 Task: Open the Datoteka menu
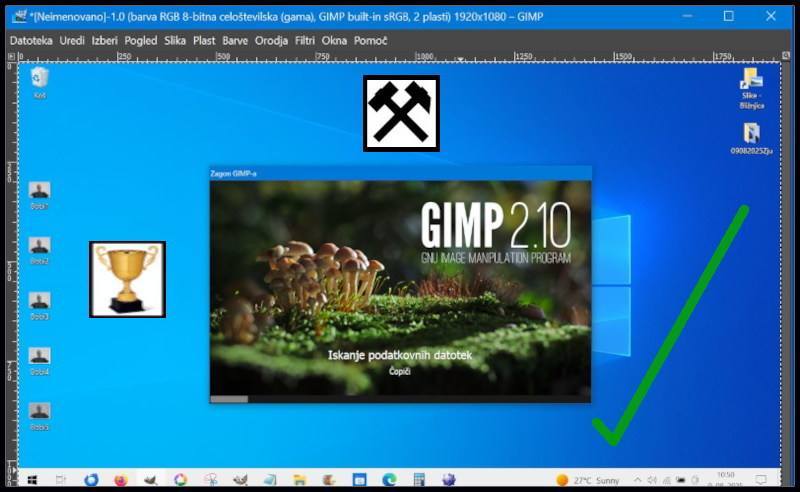31,40
